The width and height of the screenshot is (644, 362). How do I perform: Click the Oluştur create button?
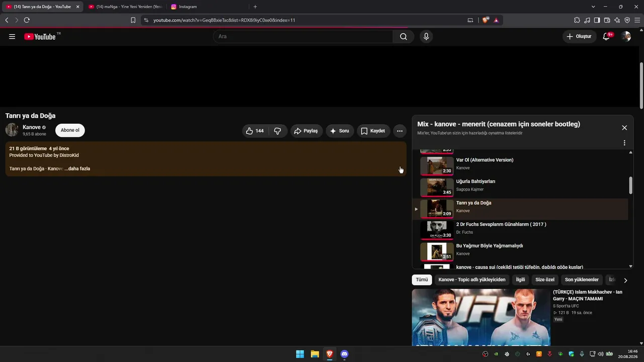(x=579, y=36)
